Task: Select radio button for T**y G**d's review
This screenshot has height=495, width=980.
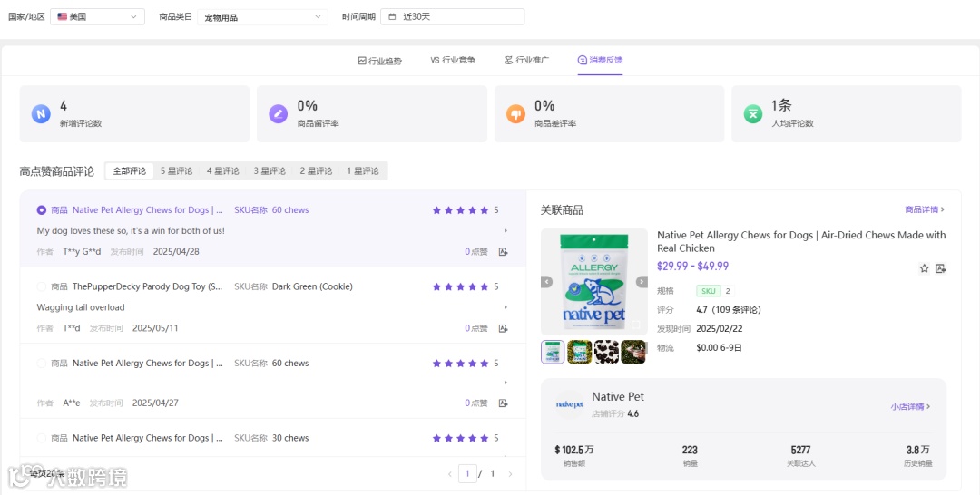Action: (41, 210)
